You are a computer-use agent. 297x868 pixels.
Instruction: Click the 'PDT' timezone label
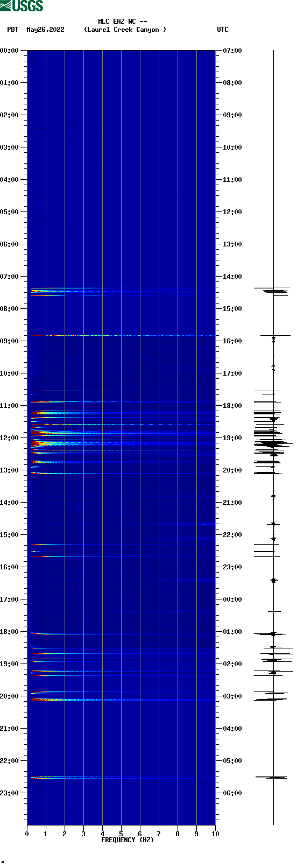point(13,30)
